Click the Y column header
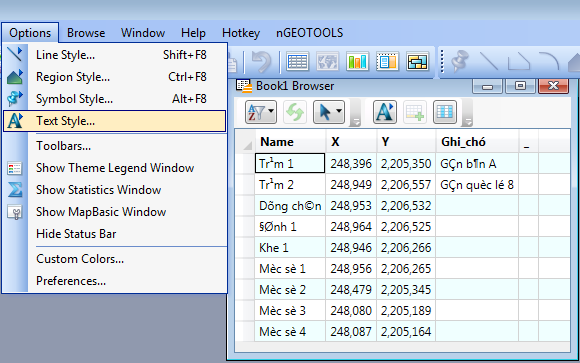 click(x=406, y=142)
